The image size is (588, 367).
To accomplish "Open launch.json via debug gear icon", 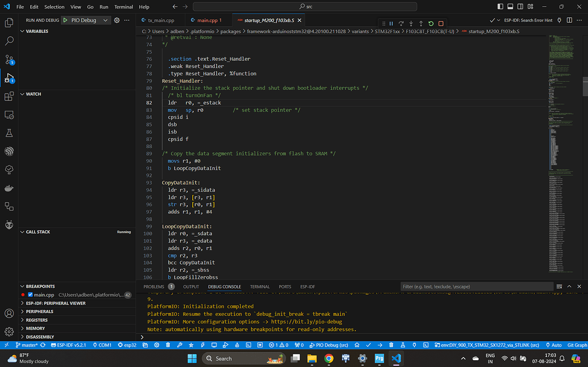I will tap(117, 20).
